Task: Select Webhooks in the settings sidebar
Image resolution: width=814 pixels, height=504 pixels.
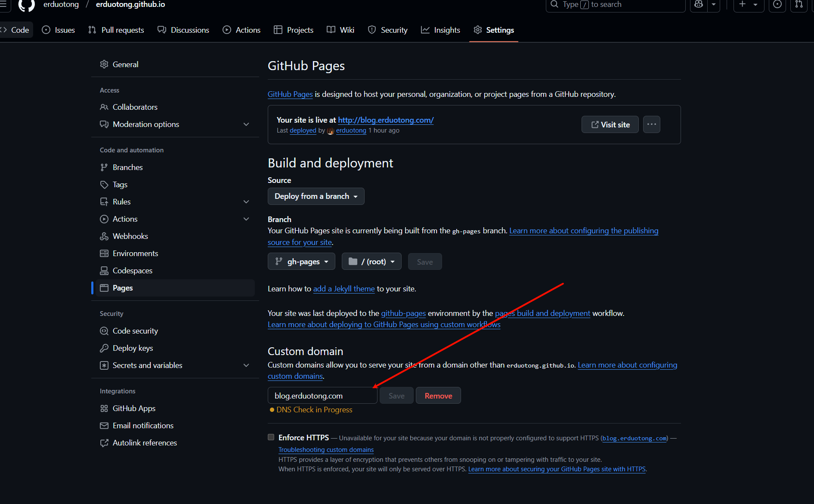Action: (x=130, y=236)
